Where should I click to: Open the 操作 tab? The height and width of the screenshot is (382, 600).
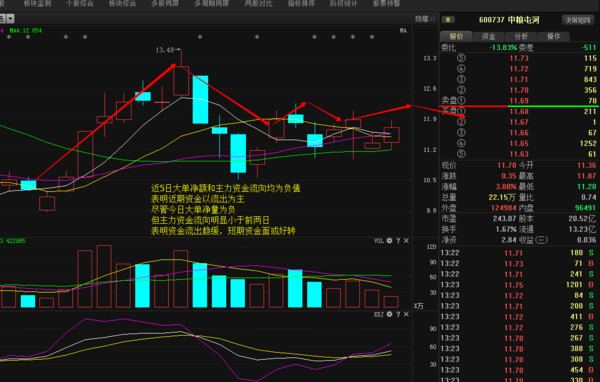click(553, 36)
